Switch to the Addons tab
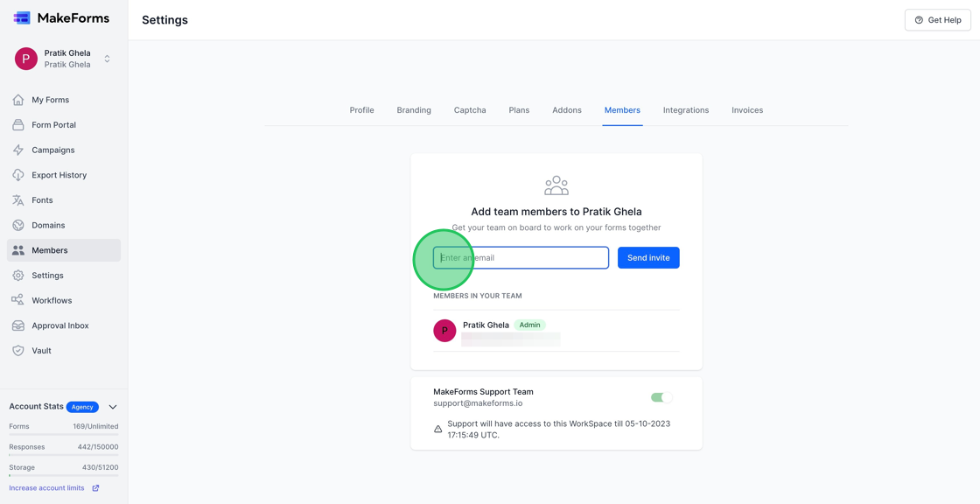 (567, 110)
